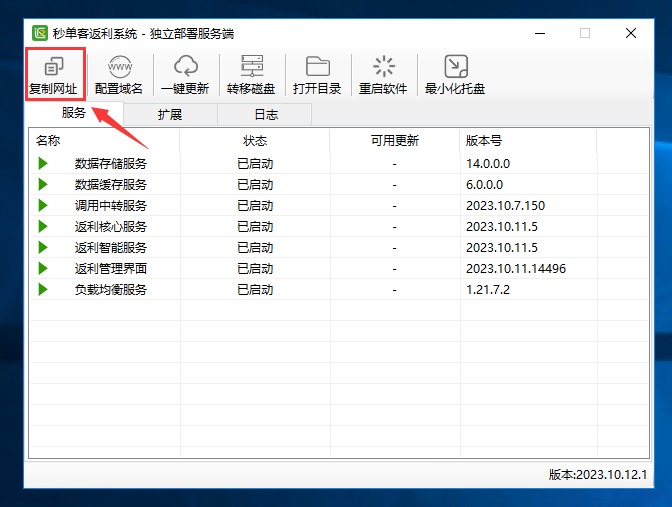Click green play icon for 数据缓存服务
The image size is (672, 507).
pyautogui.click(x=43, y=184)
